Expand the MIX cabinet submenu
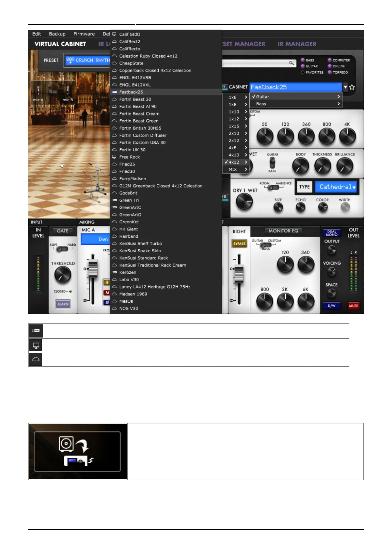Viewport: 392px width, 554px height. pyautogui.click(x=236, y=169)
